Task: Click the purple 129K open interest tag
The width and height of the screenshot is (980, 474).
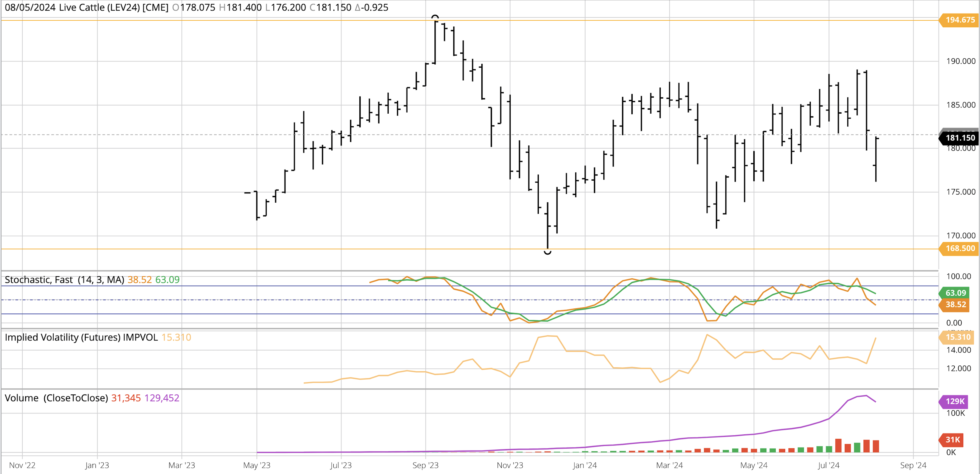Action: (x=955, y=401)
